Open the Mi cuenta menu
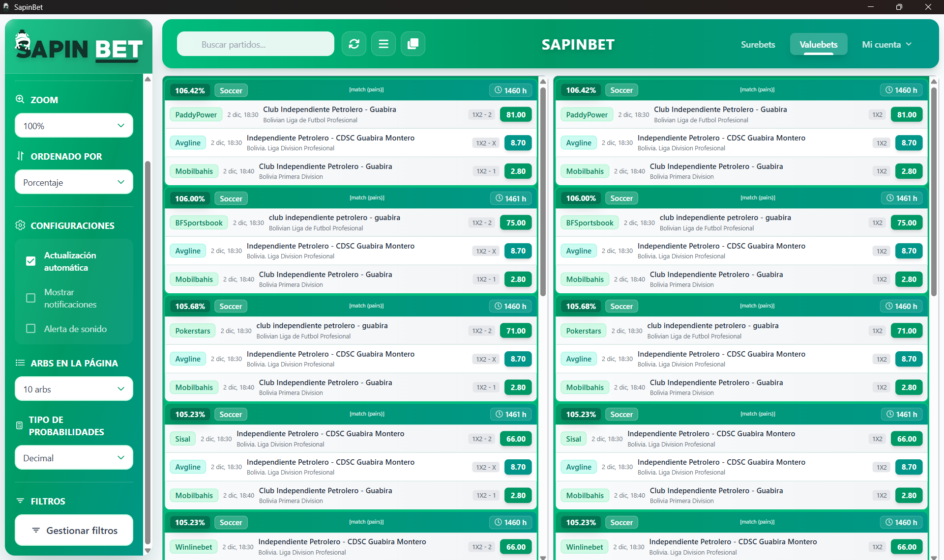This screenshot has width=944, height=560. pyautogui.click(x=886, y=44)
